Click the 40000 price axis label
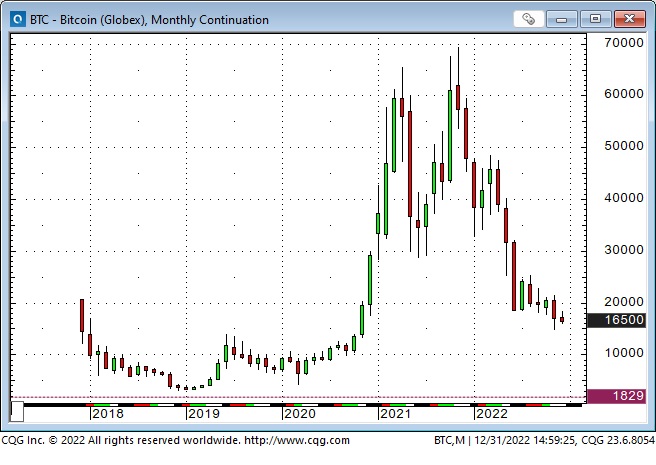Image resolution: width=656 pixels, height=465 pixels. coord(623,198)
